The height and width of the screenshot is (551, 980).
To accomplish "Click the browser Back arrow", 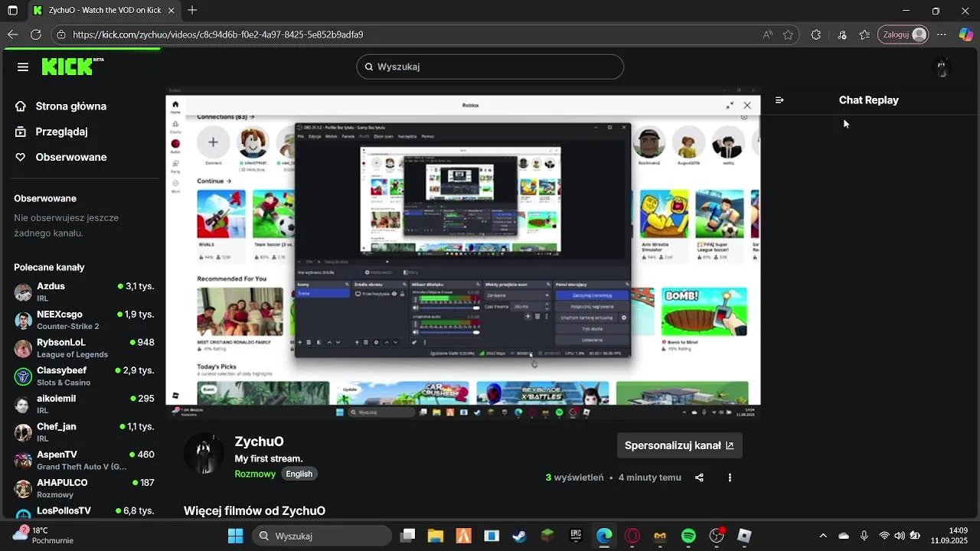I will point(12,34).
